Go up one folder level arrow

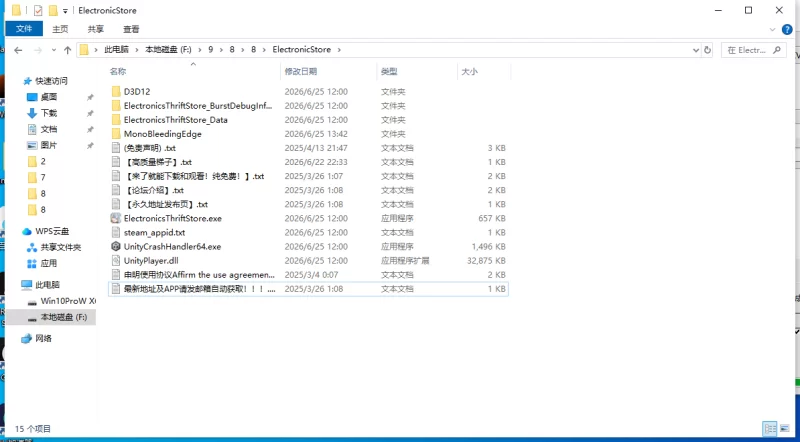click(x=67, y=50)
